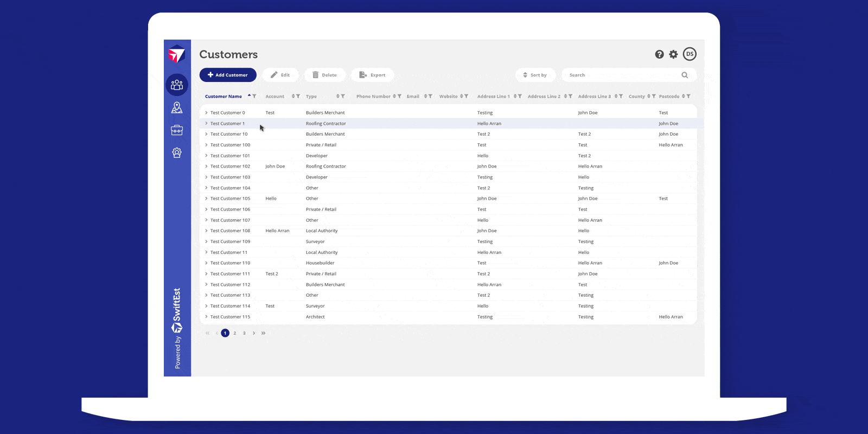
Task: Click the Customer Name column header
Action: click(x=224, y=97)
